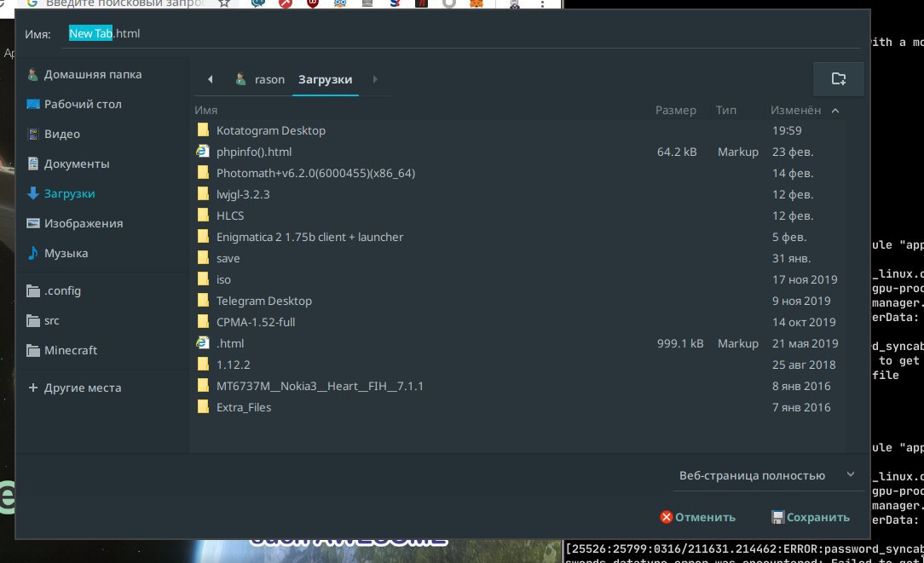This screenshot has width=924, height=563.
Task: Click bookmark star in browser address bar
Action: click(x=224, y=3)
